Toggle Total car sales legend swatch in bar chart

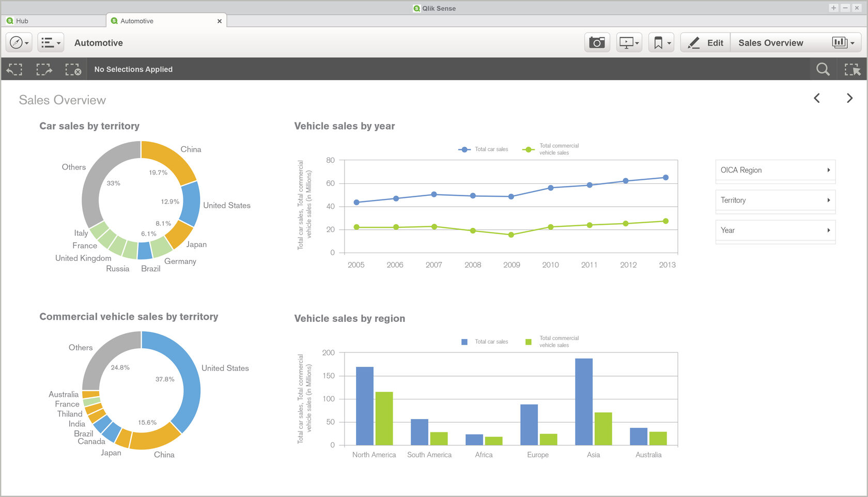464,342
